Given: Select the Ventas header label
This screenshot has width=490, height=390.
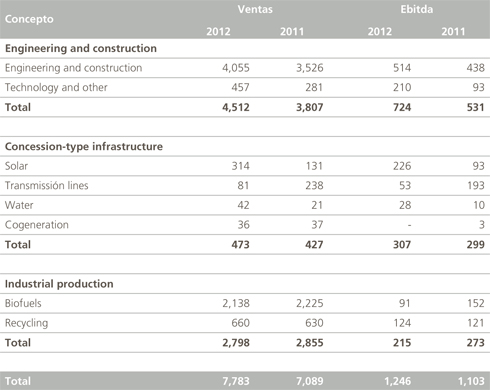Looking at the screenshot, I should 255,9.
